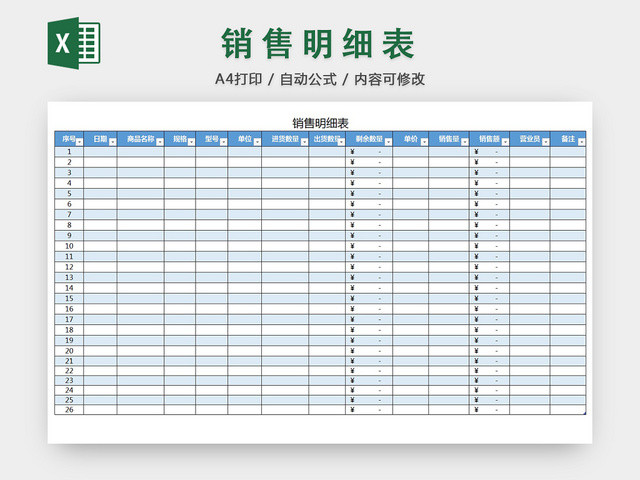Click the 备注 cell in row 9
Image resolution: width=640 pixels, height=480 pixels.
click(568, 236)
